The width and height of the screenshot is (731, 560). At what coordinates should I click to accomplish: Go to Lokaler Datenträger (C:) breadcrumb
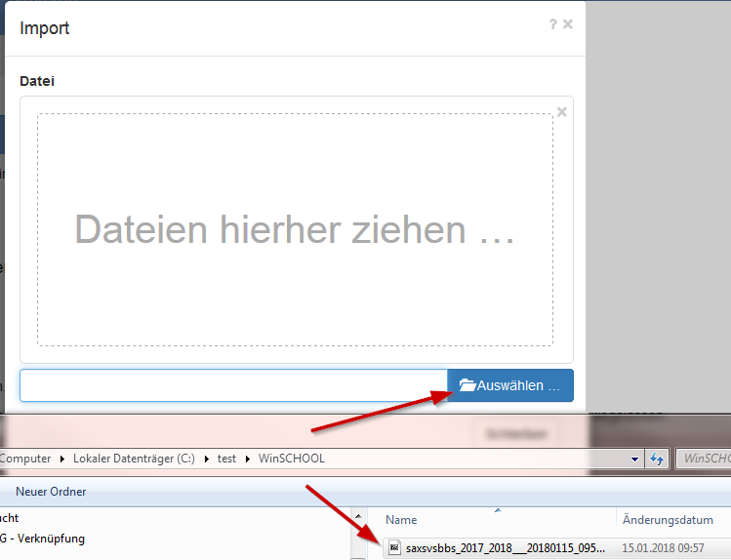point(134,459)
